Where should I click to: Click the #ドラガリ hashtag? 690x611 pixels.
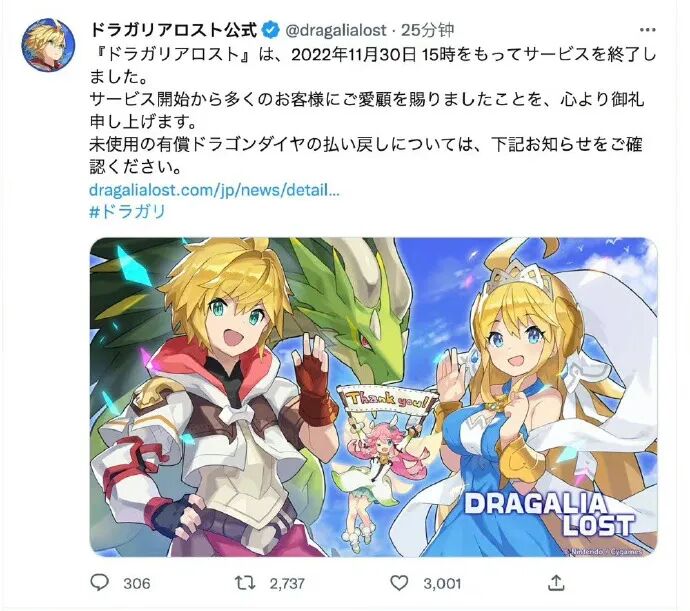pyautogui.click(x=127, y=212)
